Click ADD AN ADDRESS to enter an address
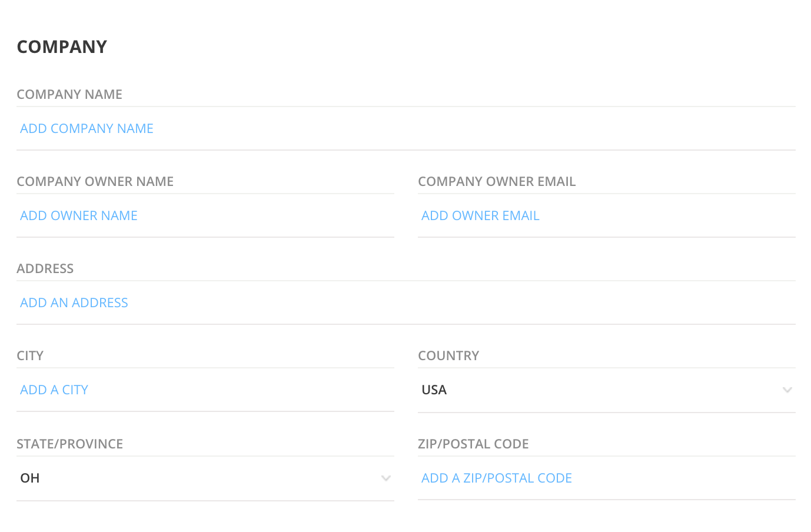This screenshot has width=811, height=532. 74,302
